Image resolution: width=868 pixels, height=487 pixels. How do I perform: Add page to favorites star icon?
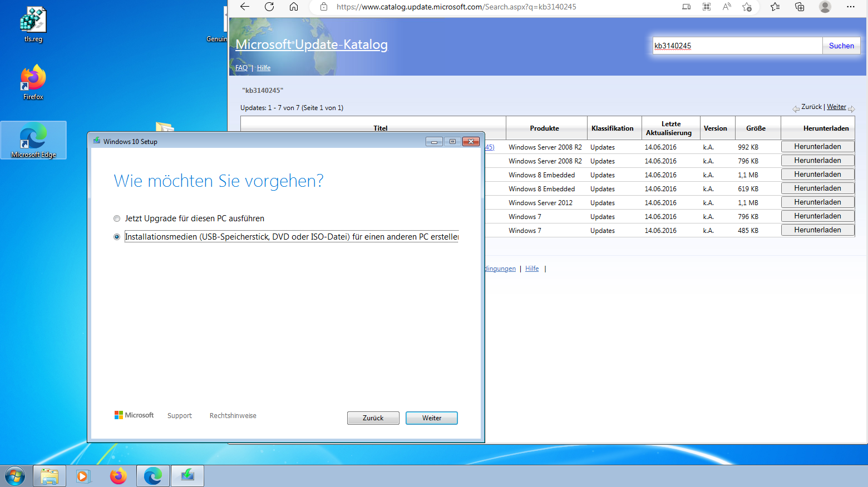pyautogui.click(x=747, y=7)
